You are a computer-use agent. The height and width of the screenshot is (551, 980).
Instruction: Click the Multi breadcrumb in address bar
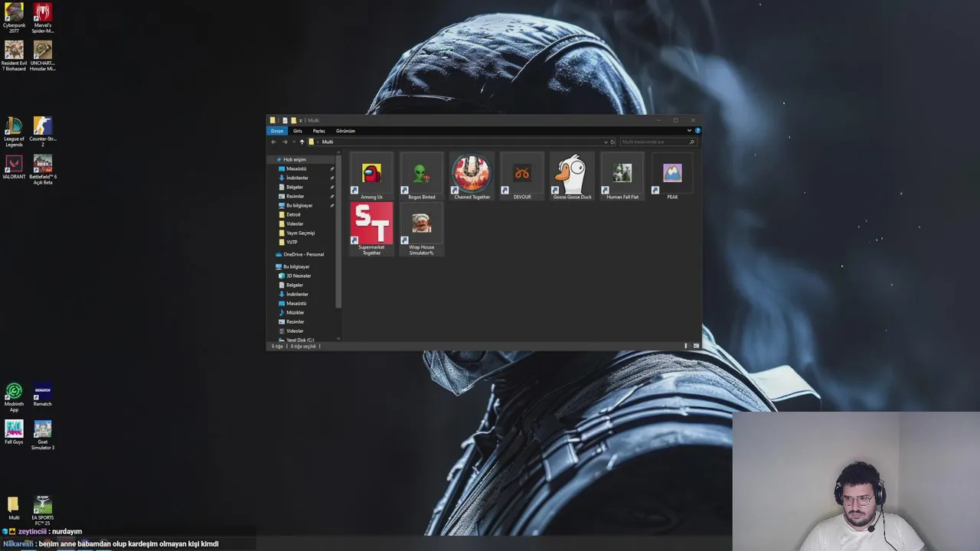tap(328, 142)
